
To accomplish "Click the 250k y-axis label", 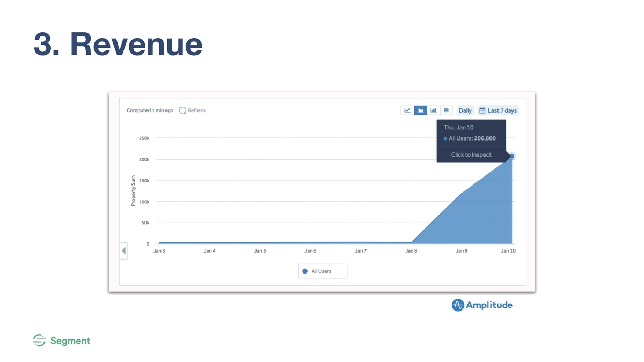I will pyautogui.click(x=144, y=138).
